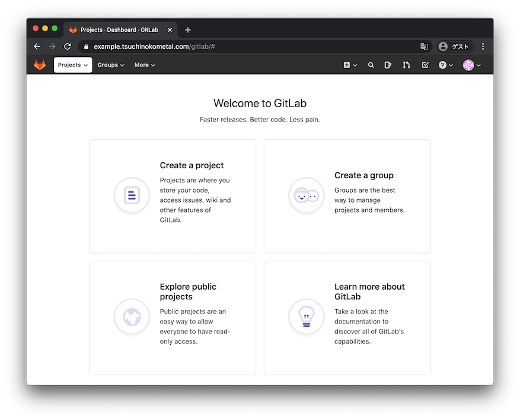This screenshot has height=420, width=520.
Task: Click the browser forward arrow
Action: (52, 47)
